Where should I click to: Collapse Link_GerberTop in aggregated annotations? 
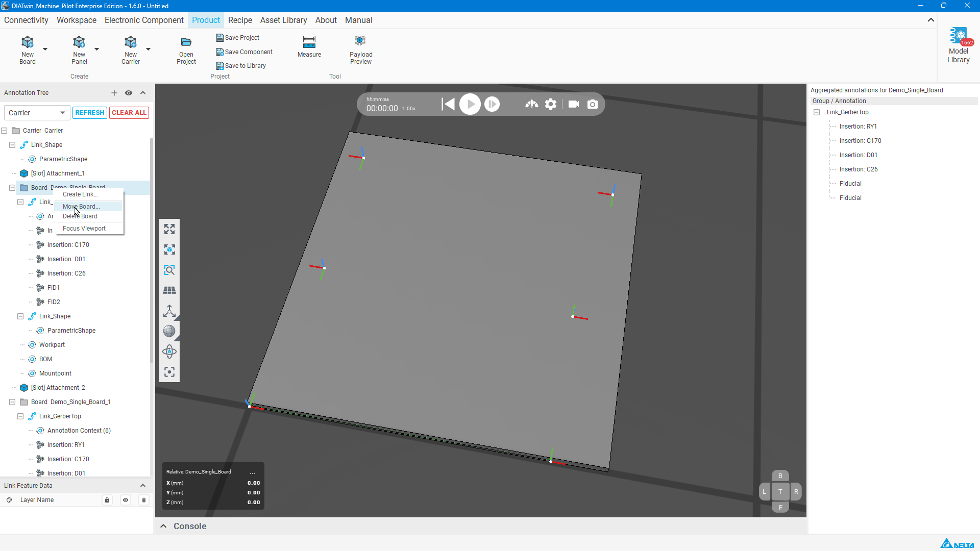(x=817, y=112)
